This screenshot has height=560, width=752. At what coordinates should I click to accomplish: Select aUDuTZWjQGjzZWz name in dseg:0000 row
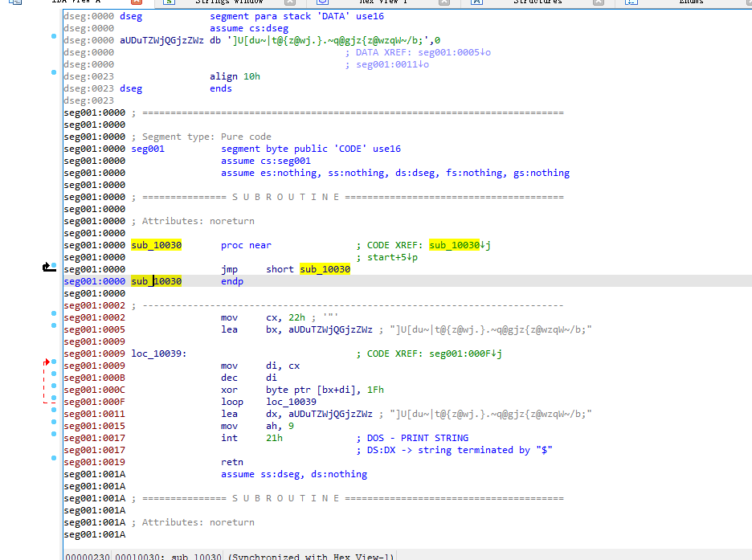[161, 40]
